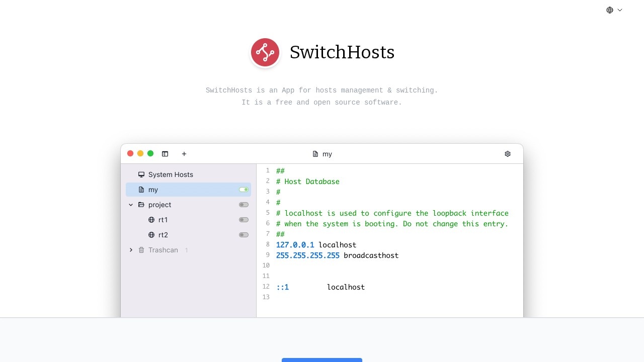This screenshot has height=362, width=644.
Task: Click the blue button at page bottom
Action: click(x=321, y=360)
